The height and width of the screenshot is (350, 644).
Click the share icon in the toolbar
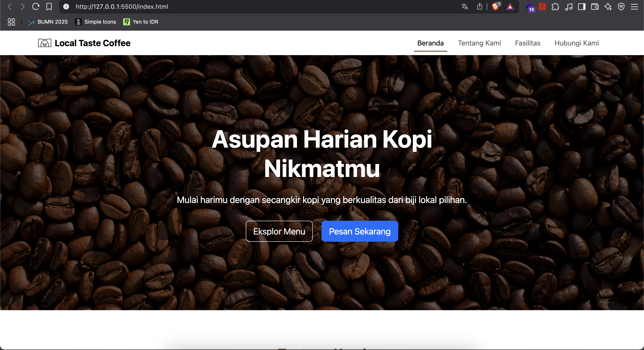pyautogui.click(x=479, y=7)
